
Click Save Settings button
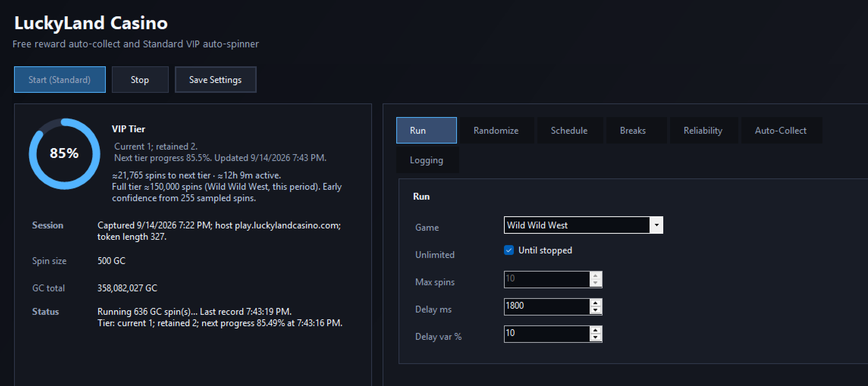click(215, 80)
